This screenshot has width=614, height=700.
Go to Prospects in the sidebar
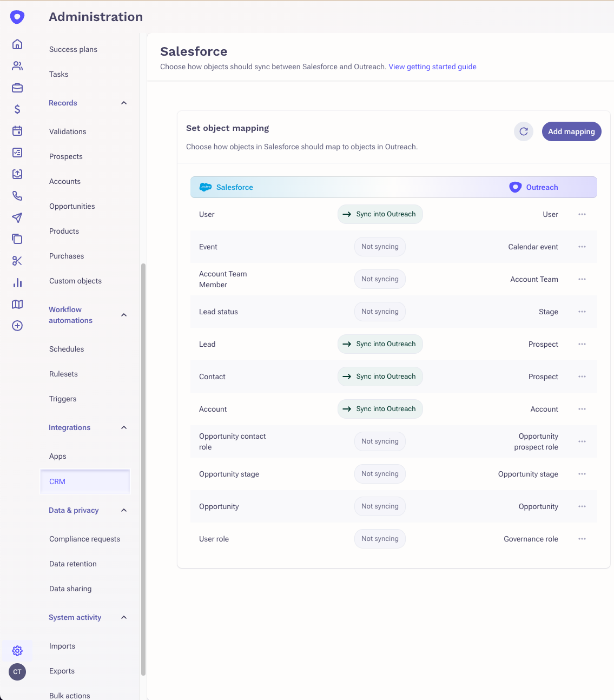pyautogui.click(x=66, y=156)
